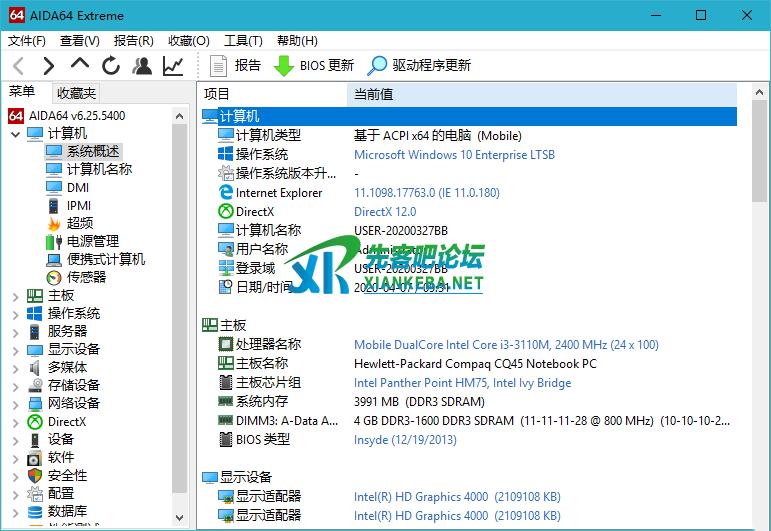This screenshot has height=531, width=771.
Task: Open Microsoft Windows 10 Enterprise LTSB link
Action: pos(454,155)
